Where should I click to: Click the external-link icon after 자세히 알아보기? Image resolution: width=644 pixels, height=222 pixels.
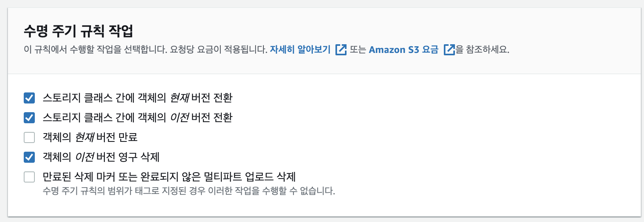341,50
